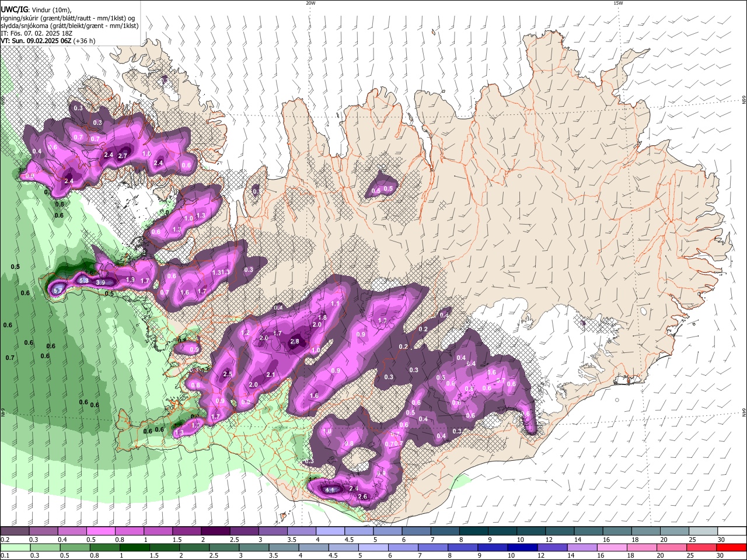The width and height of the screenshot is (747, 560).
Task: Pick the bright pink 0.5–0.8 snow legend swatch
Action: point(100,531)
